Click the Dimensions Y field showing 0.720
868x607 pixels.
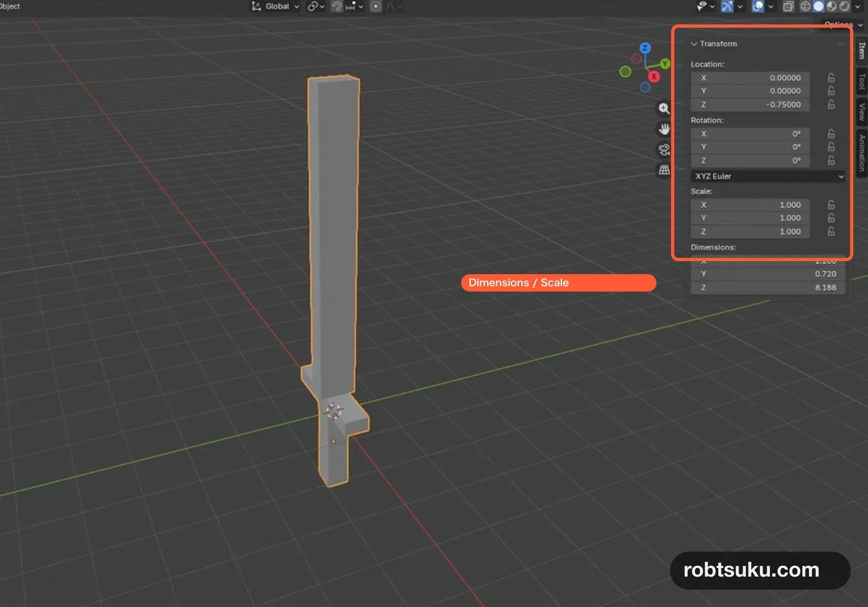pos(768,274)
